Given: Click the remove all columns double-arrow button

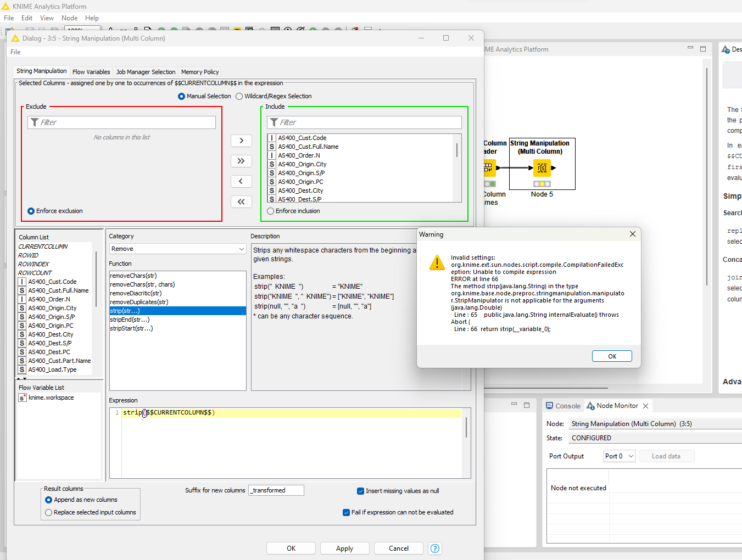Looking at the screenshot, I should point(241,201).
